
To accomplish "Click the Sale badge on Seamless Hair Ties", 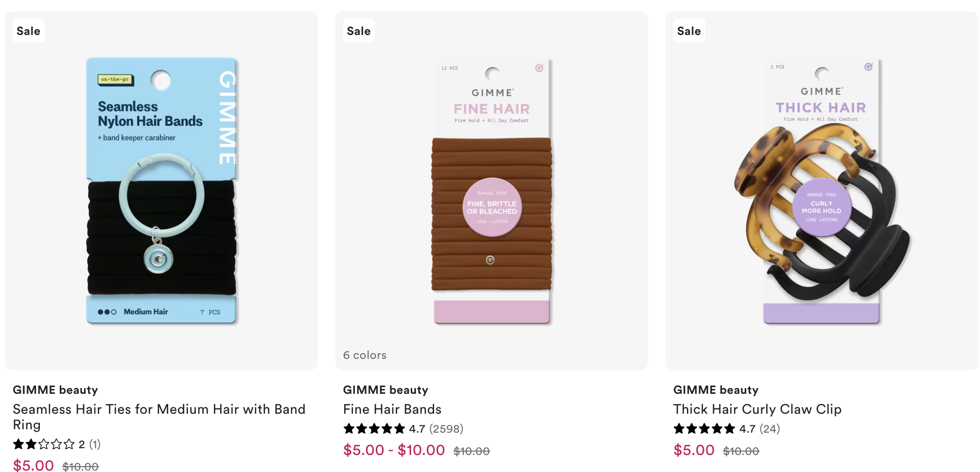I will [28, 31].
